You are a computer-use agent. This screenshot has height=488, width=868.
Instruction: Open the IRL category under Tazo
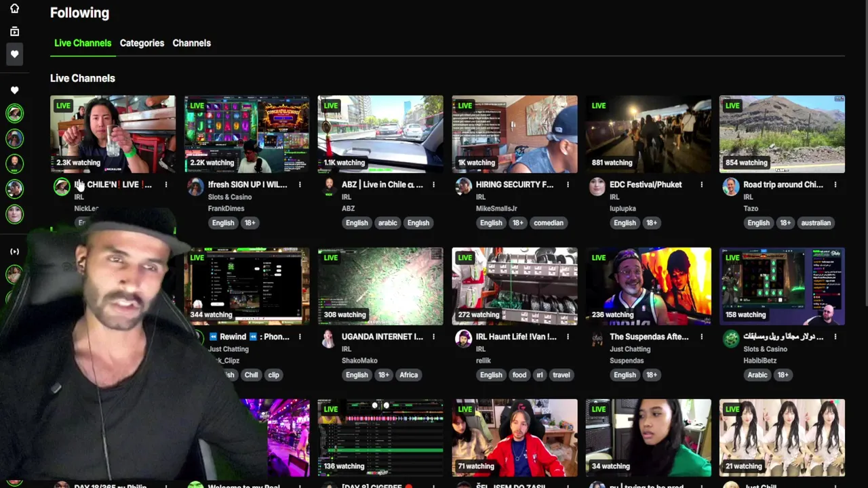748,197
